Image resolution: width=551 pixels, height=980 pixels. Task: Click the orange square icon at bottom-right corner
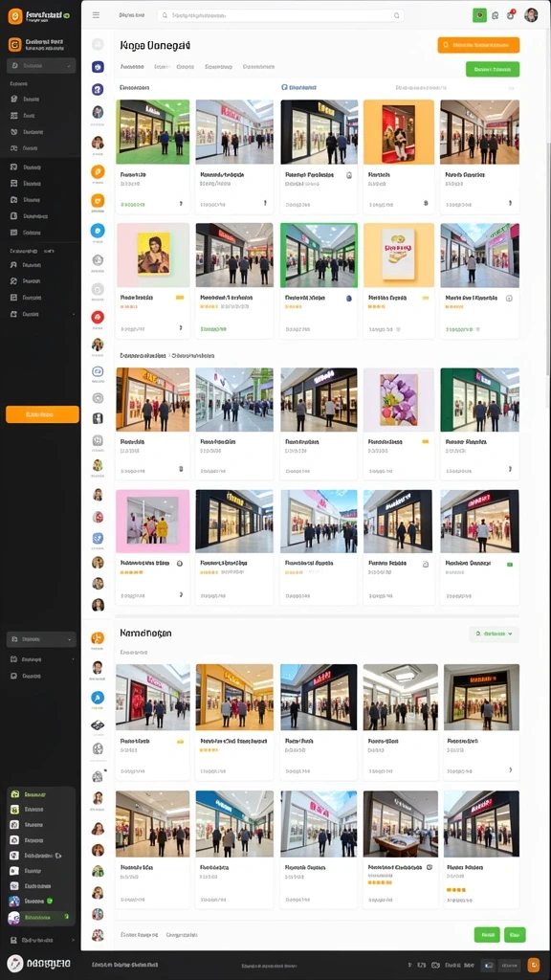[534, 965]
